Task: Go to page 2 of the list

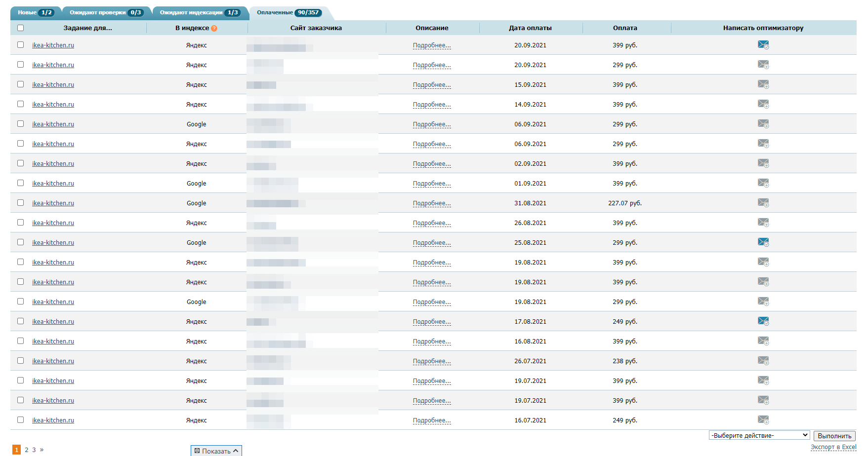Action: coord(27,450)
